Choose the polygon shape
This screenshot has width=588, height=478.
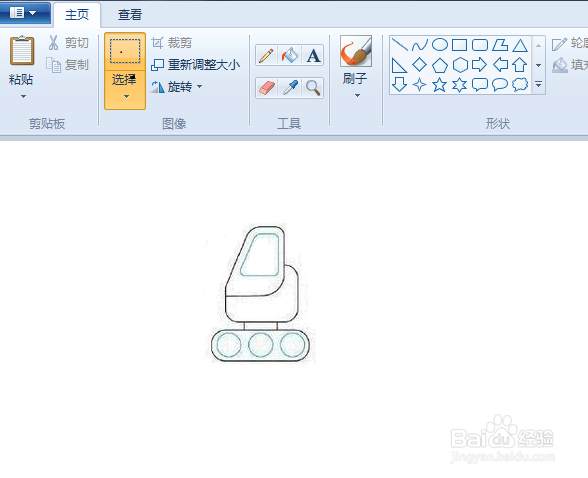pos(500,45)
